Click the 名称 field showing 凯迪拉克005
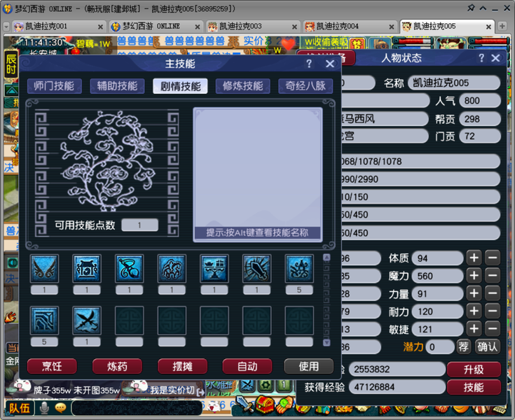Image resolution: width=515 pixels, height=420 pixels. [x=454, y=83]
